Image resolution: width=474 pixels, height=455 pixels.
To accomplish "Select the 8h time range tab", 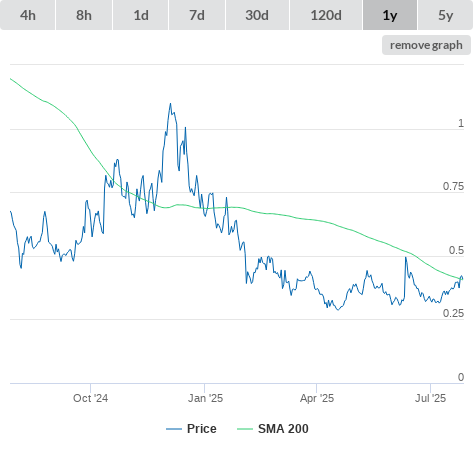I will coord(84,15).
